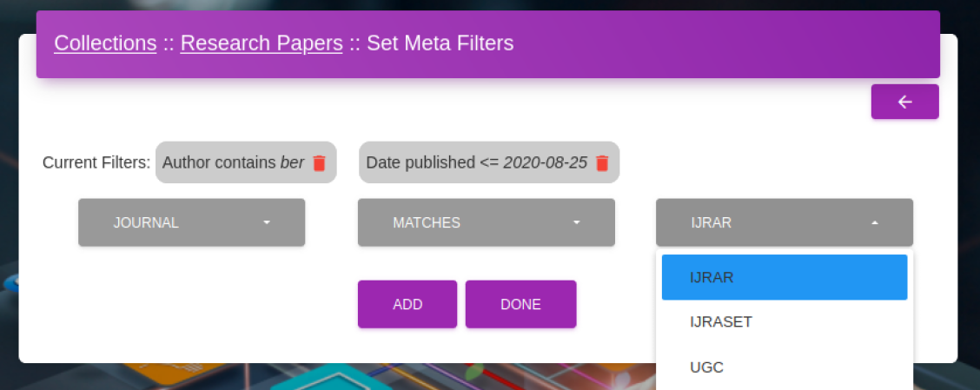Click the Date published filter chip text
980x390 pixels.
[x=477, y=163]
